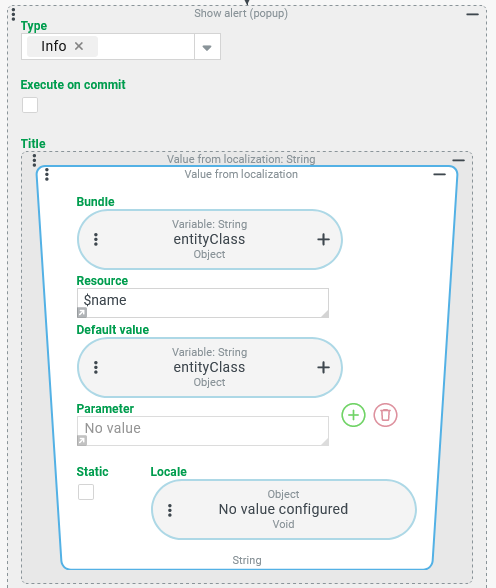The width and height of the screenshot is (496, 588).
Task: Remove the Info type tag
Action: 79,46
